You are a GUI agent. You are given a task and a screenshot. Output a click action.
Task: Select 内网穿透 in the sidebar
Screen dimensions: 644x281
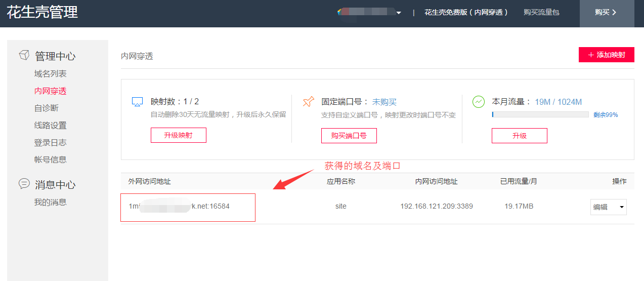(50, 91)
